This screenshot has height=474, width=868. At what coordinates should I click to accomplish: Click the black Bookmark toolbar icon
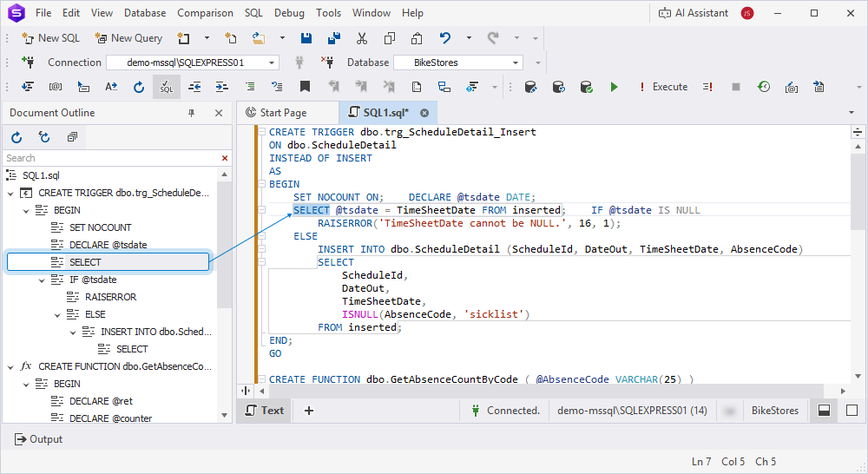pyautogui.click(x=305, y=87)
